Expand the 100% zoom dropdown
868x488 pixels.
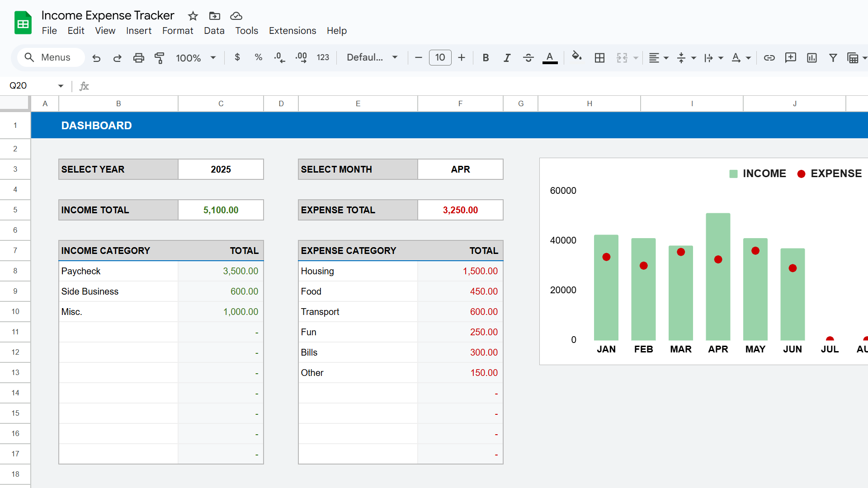click(x=213, y=58)
